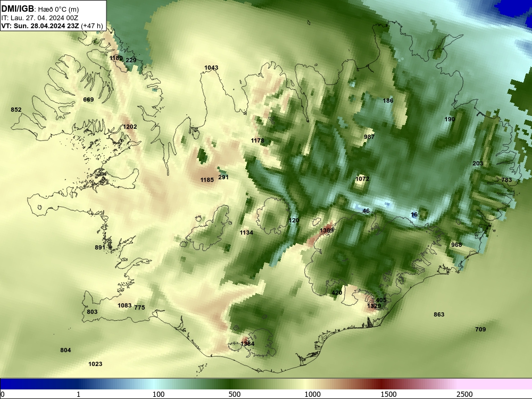This screenshot has width=532, height=399.
Task: Click the 120 height label
Action: 294,220
